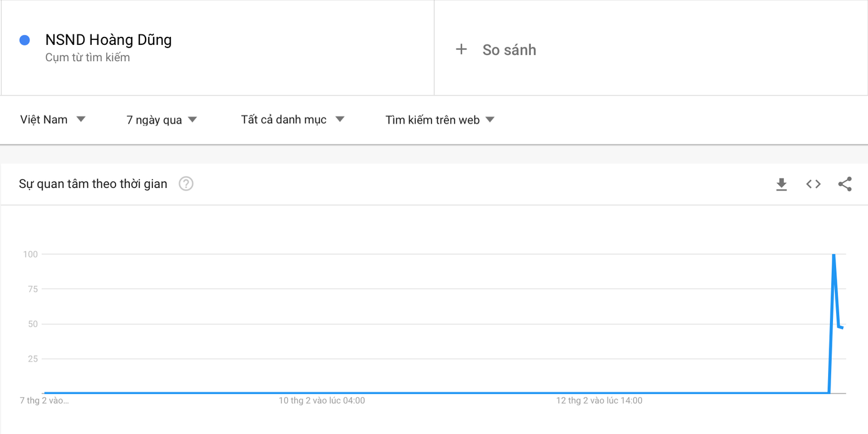Select the 10 thg 2 vào lúc 04:00 label
This screenshot has width=868, height=434.
pyautogui.click(x=322, y=400)
